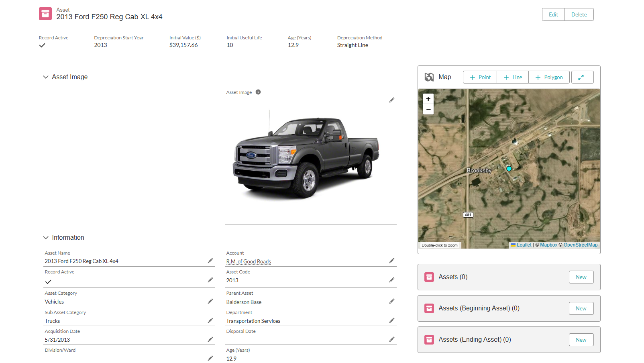Image resolution: width=644 pixels, height=363 pixels.
Task: Click the Assets (Ending Asset) list icon
Action: 429,340
